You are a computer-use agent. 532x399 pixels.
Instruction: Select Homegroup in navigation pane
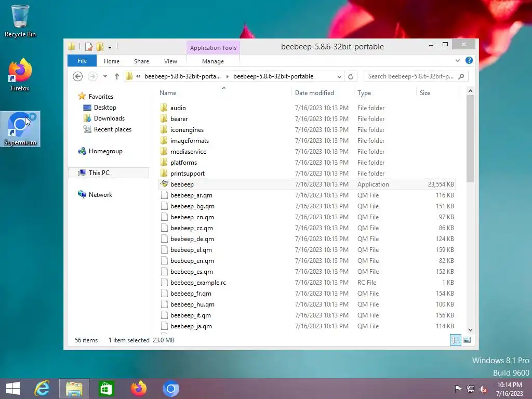coord(105,151)
